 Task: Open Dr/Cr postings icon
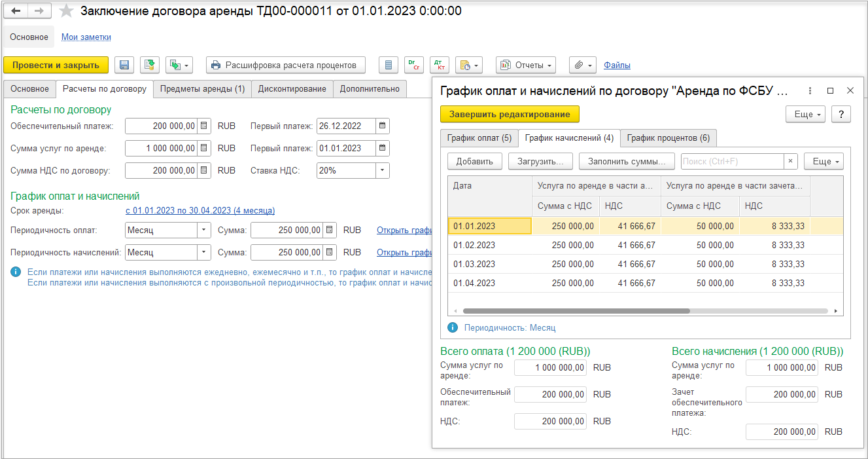pyautogui.click(x=414, y=65)
